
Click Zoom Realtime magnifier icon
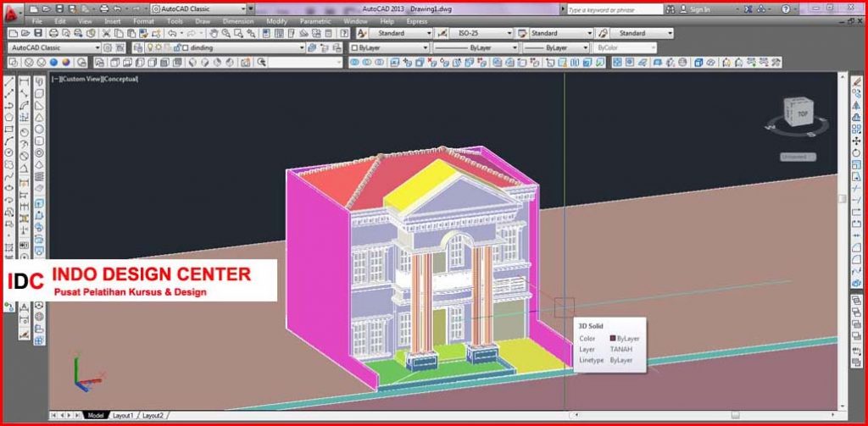tap(226, 33)
